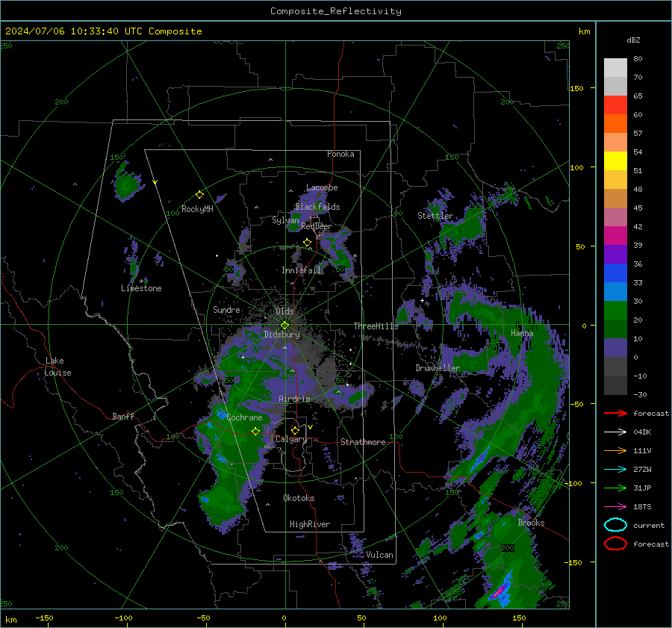Click the Cochrane label
This screenshot has width=672, height=628.
point(244,417)
